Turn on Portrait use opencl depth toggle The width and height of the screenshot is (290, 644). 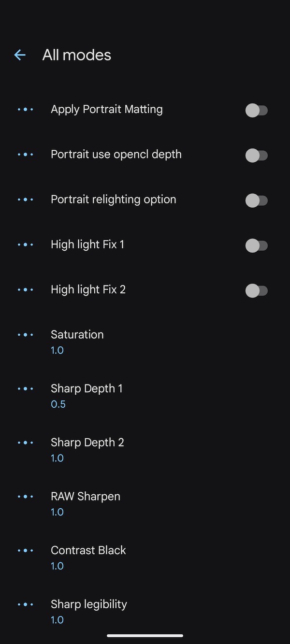click(256, 156)
